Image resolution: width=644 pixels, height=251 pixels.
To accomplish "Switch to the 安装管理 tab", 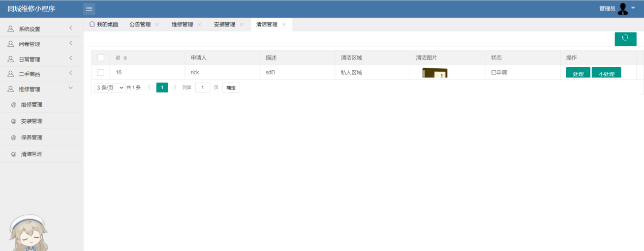I will pos(224,24).
